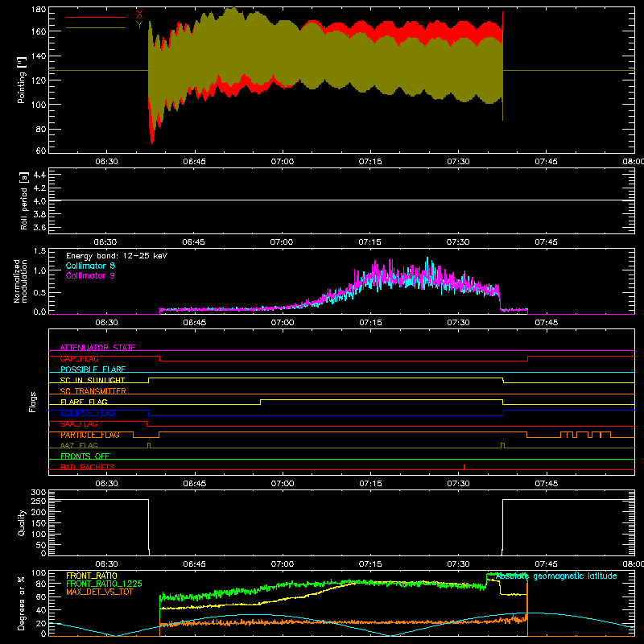Viewport: 644px width, 644px height.
Task: Select the orange MAX_DET_VS_TOT legend entry
Action: [100, 592]
